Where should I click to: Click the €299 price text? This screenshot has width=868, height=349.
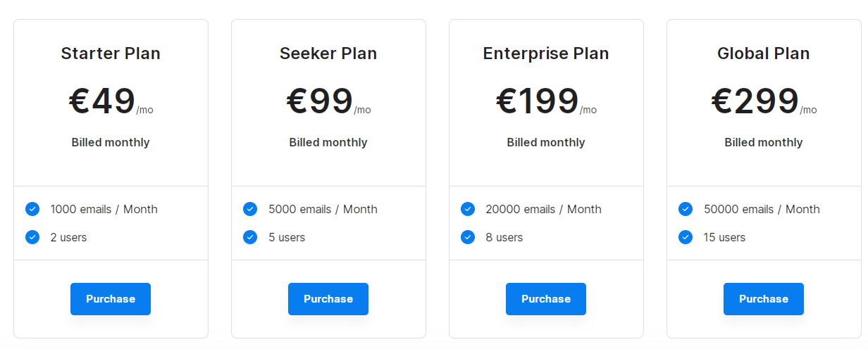point(755,101)
